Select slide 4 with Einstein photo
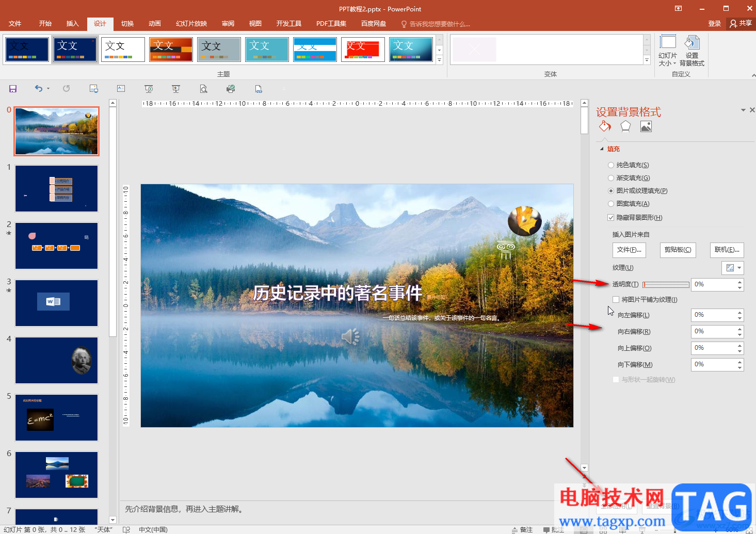Screen dimensions: 756x534 pyautogui.click(x=56, y=361)
